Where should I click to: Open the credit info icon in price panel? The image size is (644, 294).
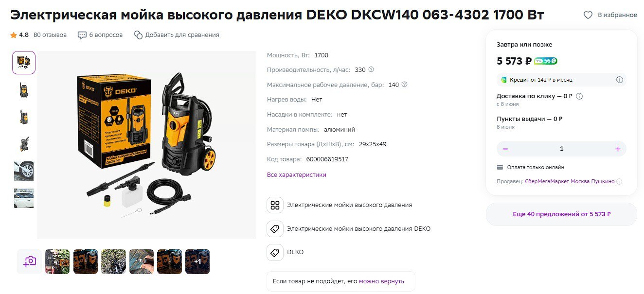tap(620, 80)
